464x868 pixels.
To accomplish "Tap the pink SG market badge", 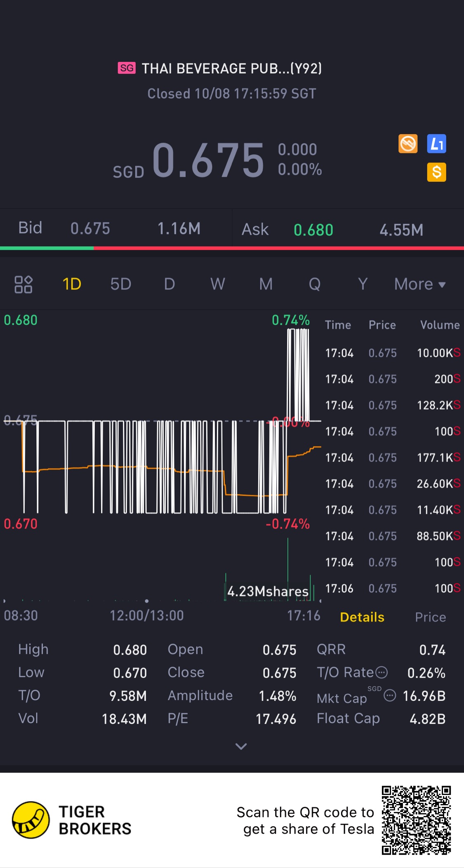I will tap(127, 68).
